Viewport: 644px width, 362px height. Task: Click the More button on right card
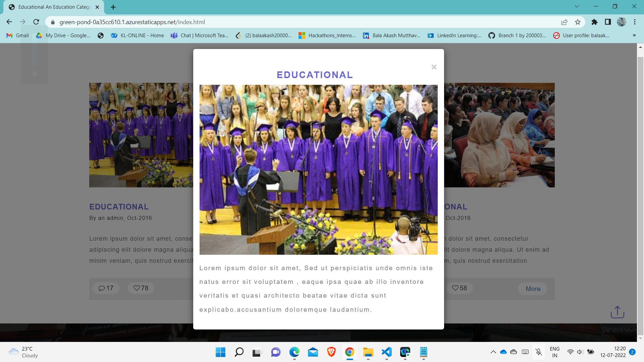(x=533, y=289)
